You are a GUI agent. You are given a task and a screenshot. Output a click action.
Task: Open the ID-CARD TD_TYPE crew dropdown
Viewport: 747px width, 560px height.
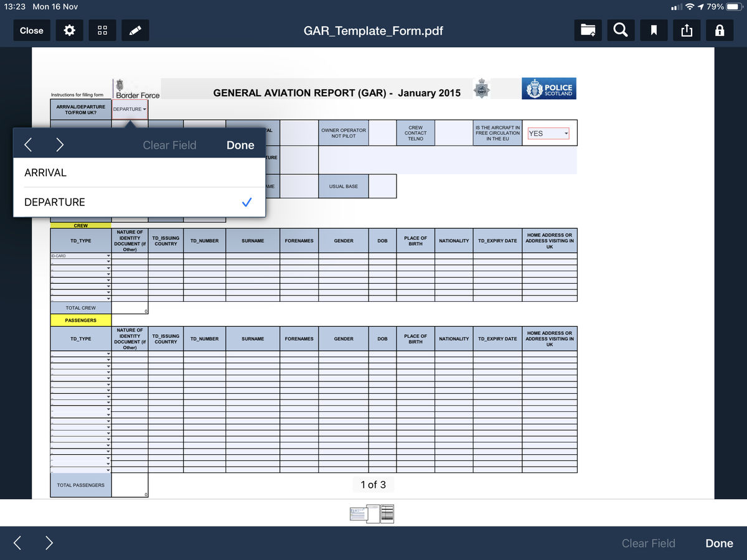point(81,256)
